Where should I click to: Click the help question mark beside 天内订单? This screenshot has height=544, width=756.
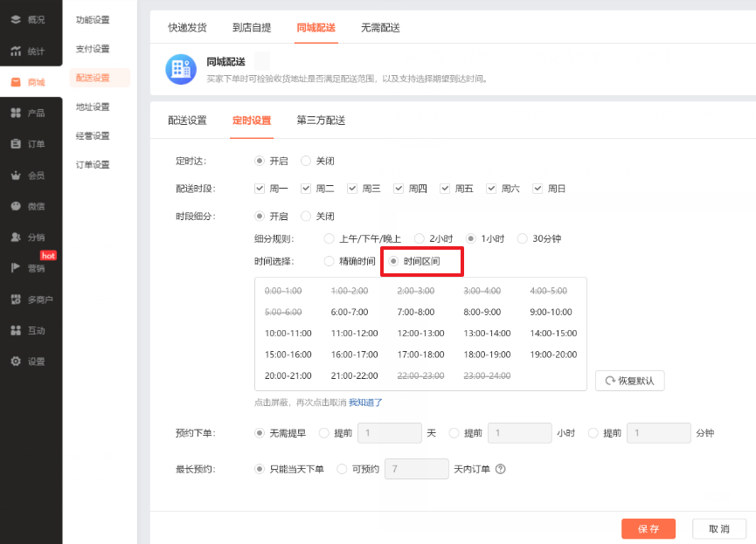501,469
